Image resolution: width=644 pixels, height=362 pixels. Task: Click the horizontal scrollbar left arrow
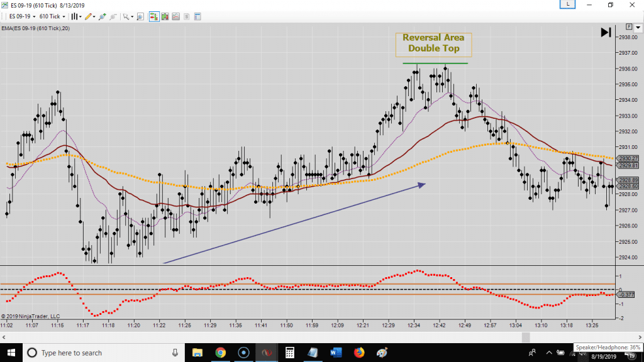(x=4, y=337)
